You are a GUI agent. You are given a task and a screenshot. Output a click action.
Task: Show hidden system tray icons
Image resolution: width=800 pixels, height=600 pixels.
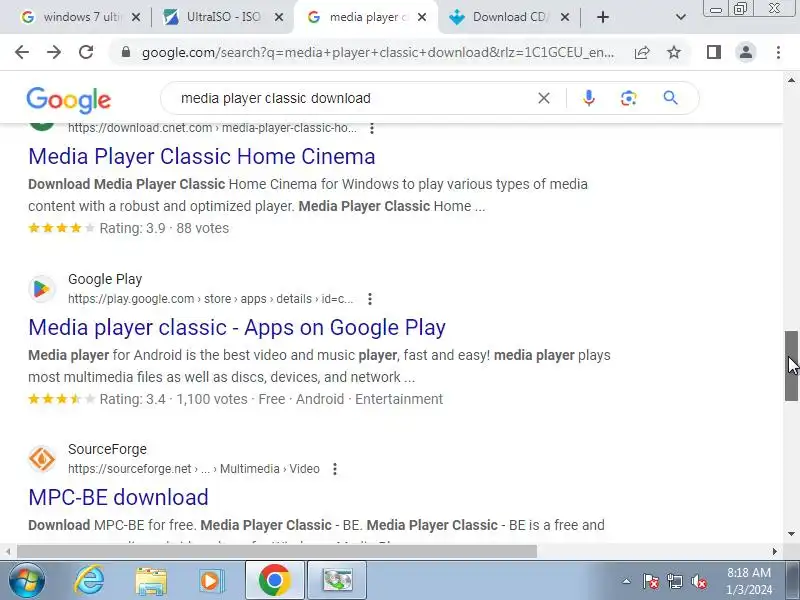pyautogui.click(x=626, y=581)
